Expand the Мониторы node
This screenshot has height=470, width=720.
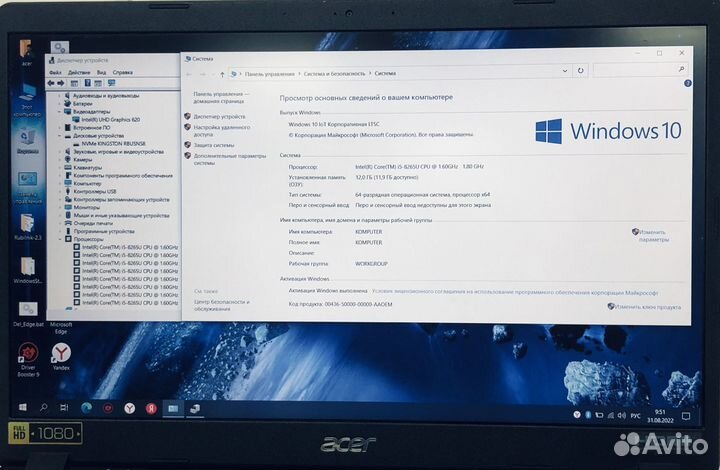click(59, 207)
